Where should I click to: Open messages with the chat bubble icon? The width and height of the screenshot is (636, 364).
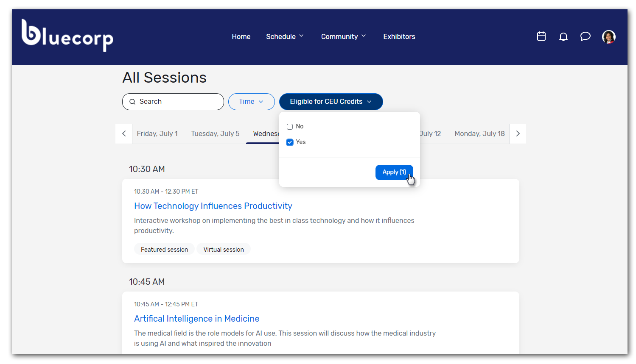586,37
